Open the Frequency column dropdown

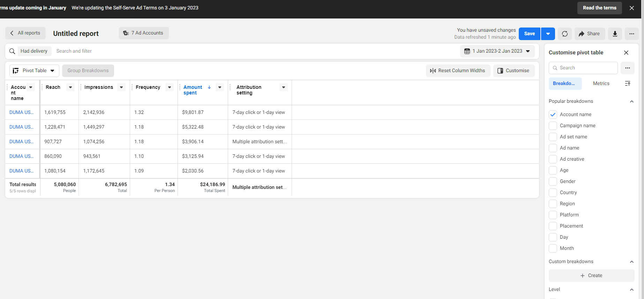(170, 87)
